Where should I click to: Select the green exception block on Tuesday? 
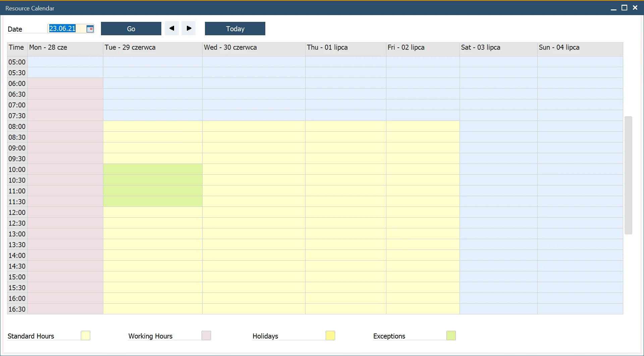coord(153,185)
